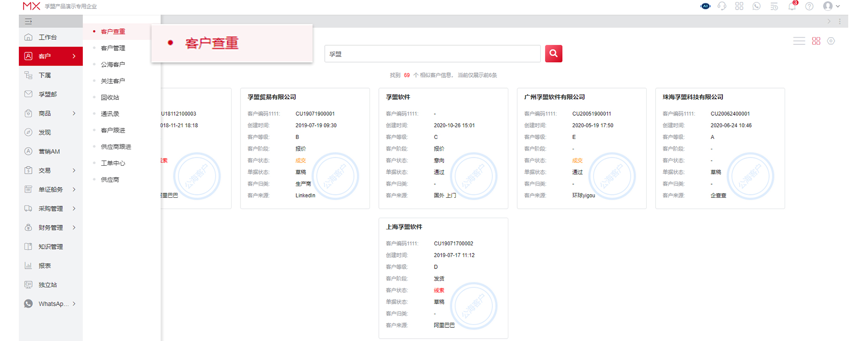The image size is (868, 341).
Task: Open customer service headset icon
Action: [x=722, y=6]
